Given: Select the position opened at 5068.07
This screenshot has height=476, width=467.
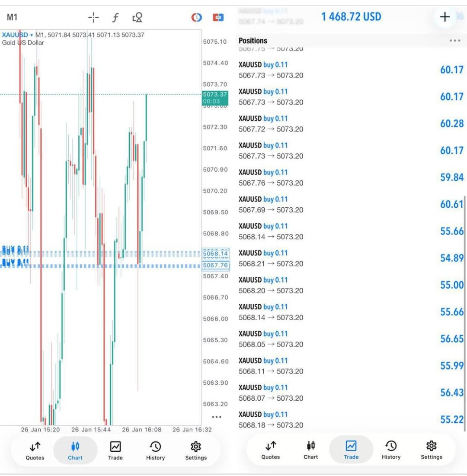Looking at the screenshot, I should [x=351, y=393].
